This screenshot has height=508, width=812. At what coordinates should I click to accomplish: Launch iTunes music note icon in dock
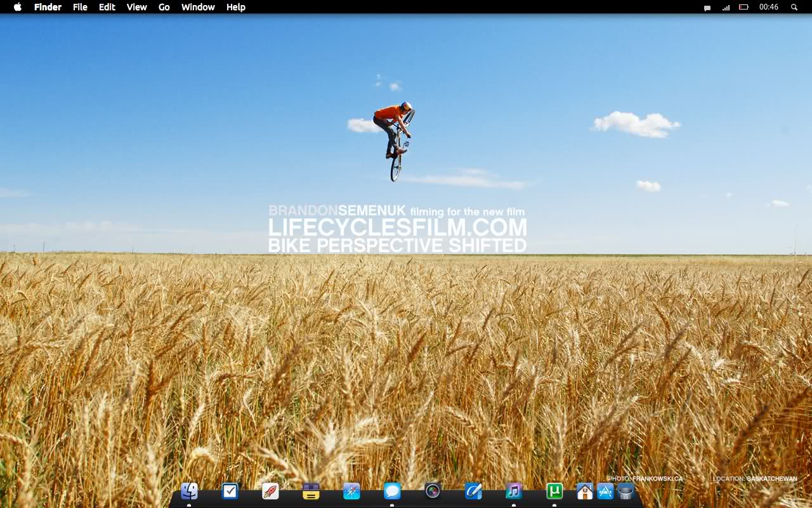point(514,491)
